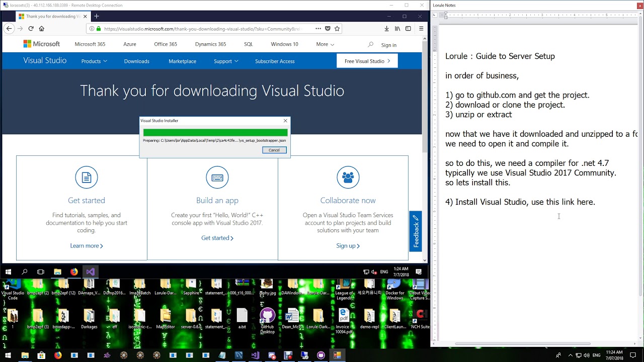The height and width of the screenshot is (362, 644).
Task: Click the Lorule Notes horizontal scrollbar
Action: [522, 344]
